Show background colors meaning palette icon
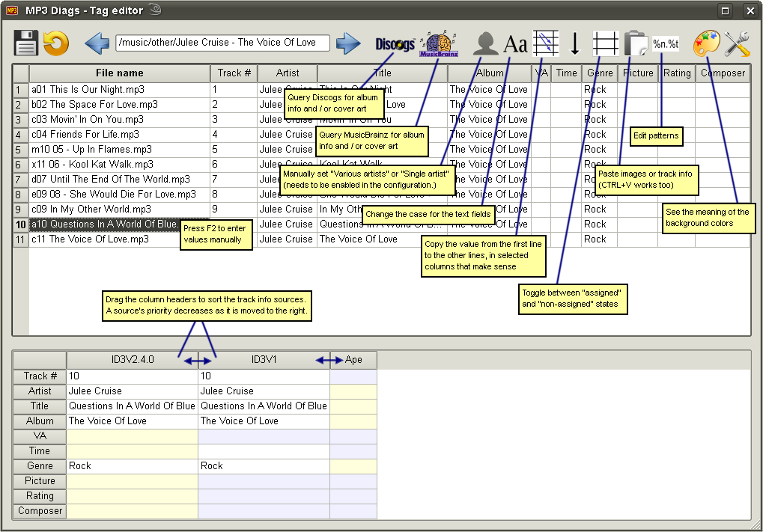The image size is (763, 532). (706, 44)
